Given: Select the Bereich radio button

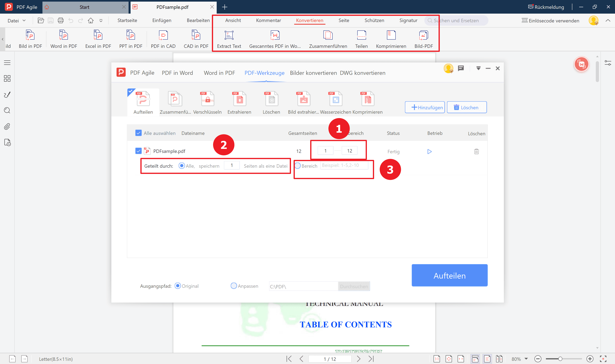Looking at the screenshot, I should tap(297, 166).
